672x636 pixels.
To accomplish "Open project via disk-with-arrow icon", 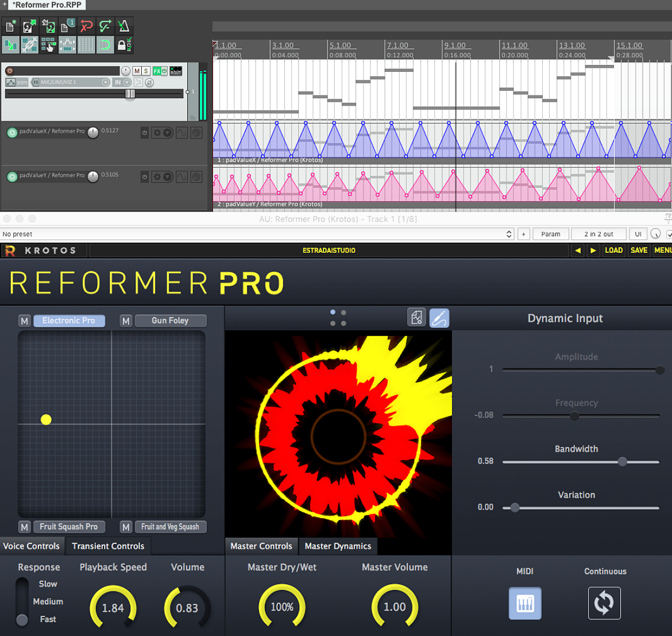I will 29,26.
